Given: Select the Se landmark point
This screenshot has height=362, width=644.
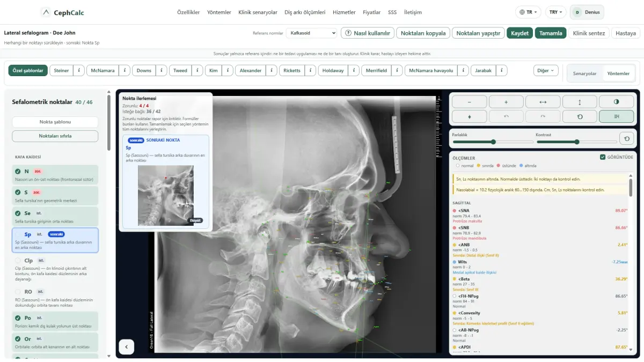Looking at the screenshot, I should [55, 216].
